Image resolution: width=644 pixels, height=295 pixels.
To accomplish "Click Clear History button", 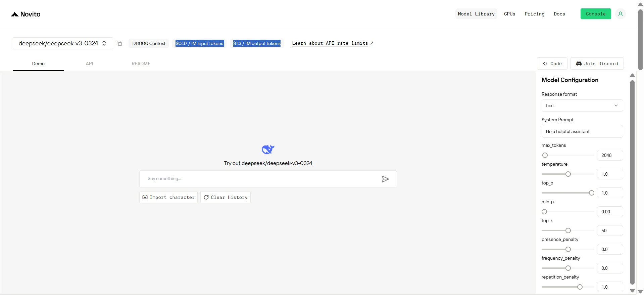I will tap(226, 197).
